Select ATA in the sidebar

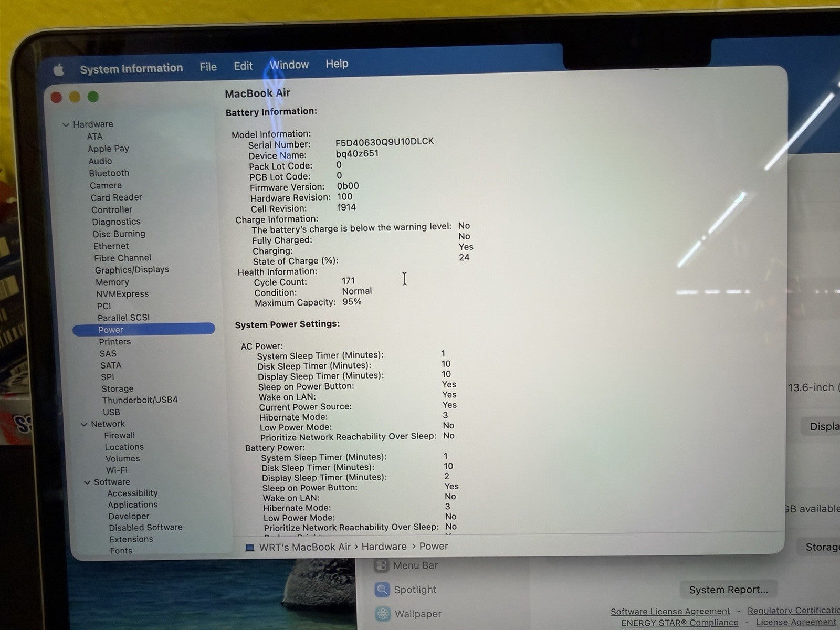point(94,136)
